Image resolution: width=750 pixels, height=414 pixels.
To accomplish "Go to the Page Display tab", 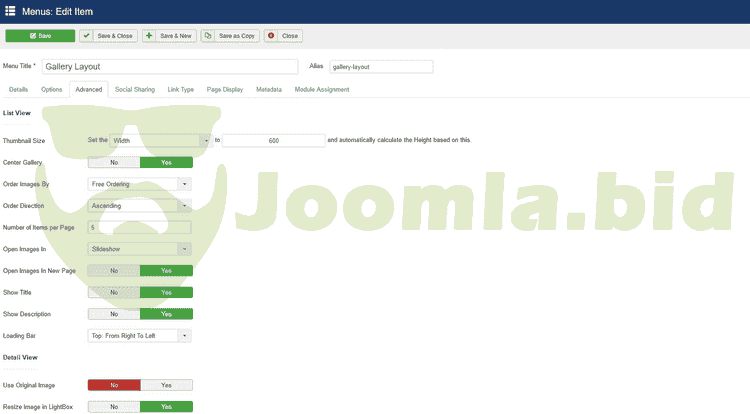I will tap(224, 90).
